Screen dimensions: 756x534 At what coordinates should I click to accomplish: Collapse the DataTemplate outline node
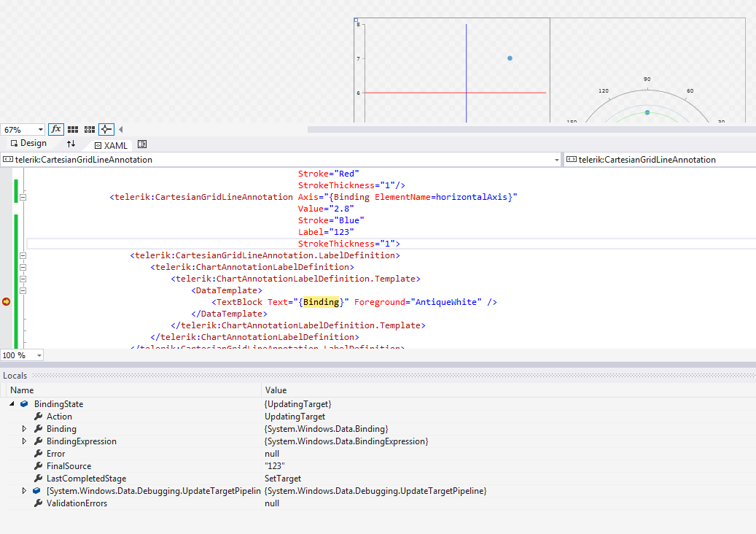[23, 290]
